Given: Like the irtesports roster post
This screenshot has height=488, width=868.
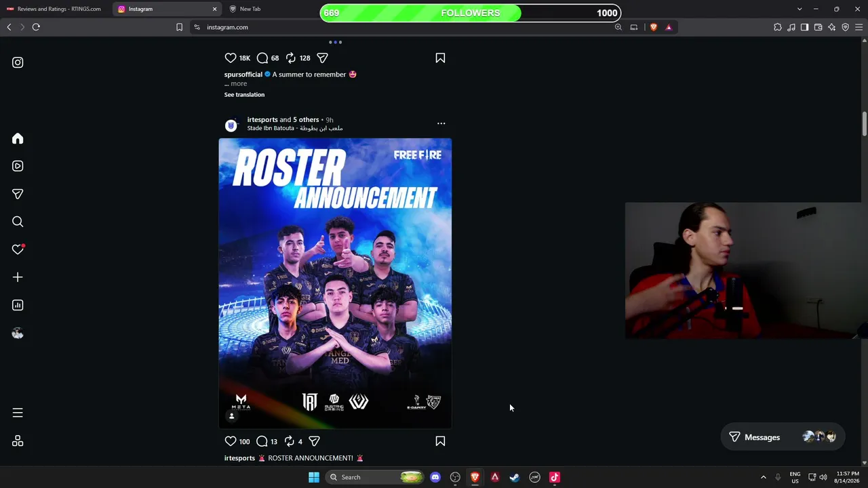Looking at the screenshot, I should [x=231, y=441].
